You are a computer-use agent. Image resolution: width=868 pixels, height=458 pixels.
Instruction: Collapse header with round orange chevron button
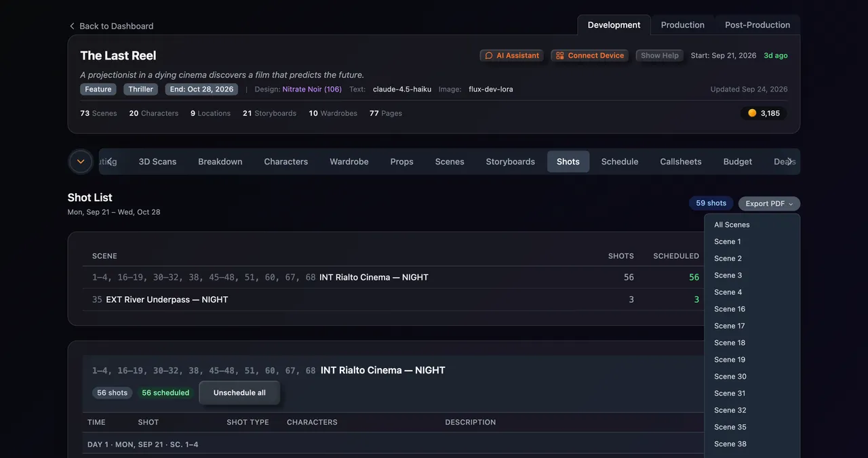click(81, 161)
